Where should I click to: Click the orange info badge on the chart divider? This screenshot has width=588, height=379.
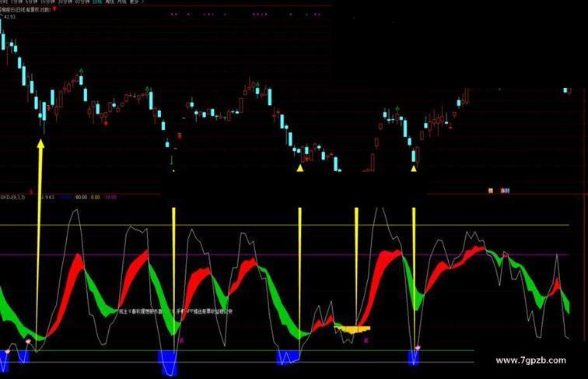491,191
